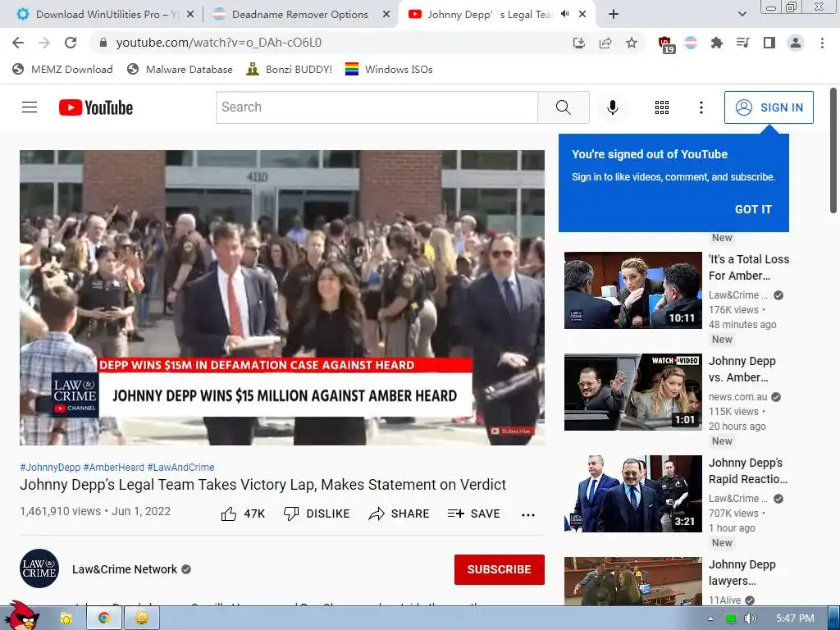Open the Angry Birds start button
The height and width of the screenshot is (630, 840).
click(x=21, y=616)
